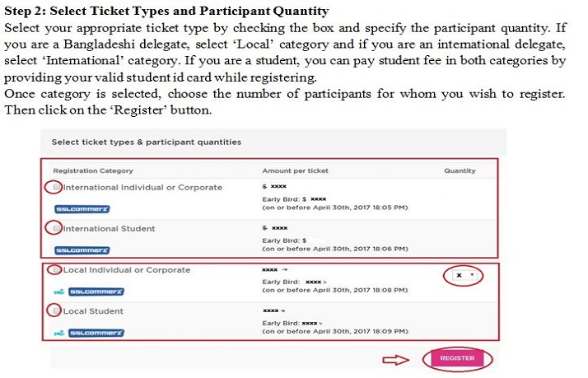The height and width of the screenshot is (378, 588).
Task: Click the Quantity column header
Action: (x=460, y=170)
